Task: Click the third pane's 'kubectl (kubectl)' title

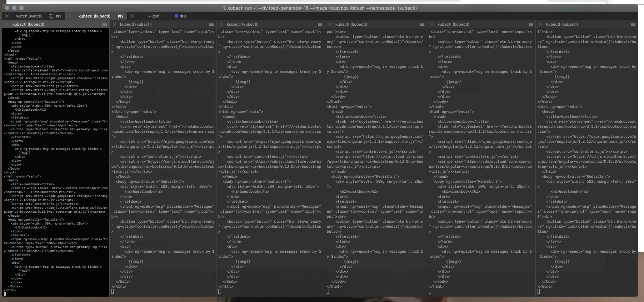Action: coord(243,24)
